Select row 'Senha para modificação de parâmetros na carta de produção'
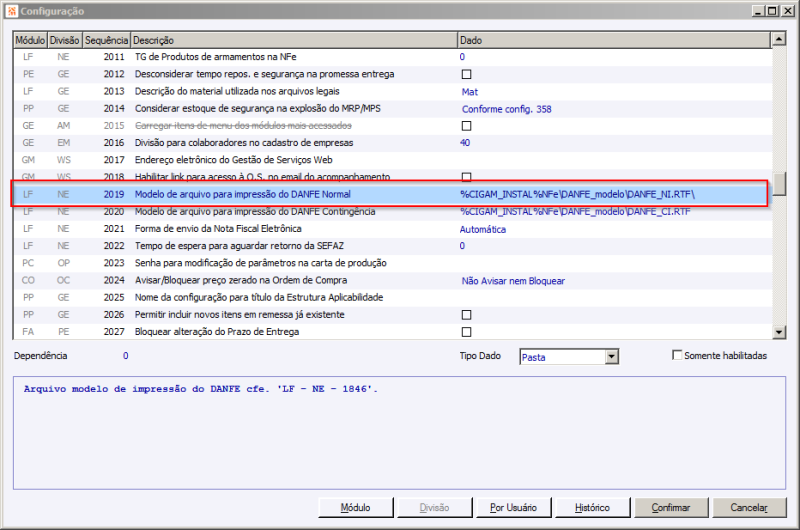This screenshot has height=530, width=800. [x=392, y=263]
